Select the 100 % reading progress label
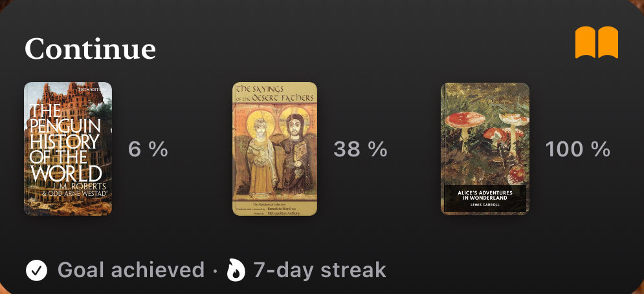644x294 pixels. click(577, 149)
